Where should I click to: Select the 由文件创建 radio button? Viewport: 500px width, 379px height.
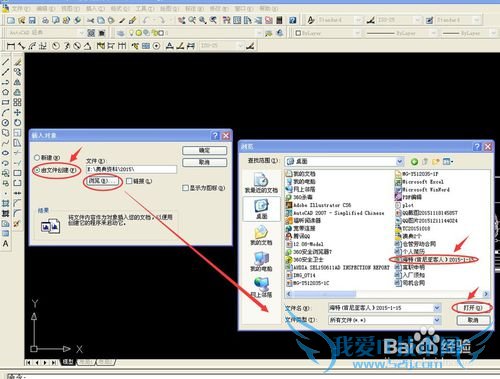37,170
